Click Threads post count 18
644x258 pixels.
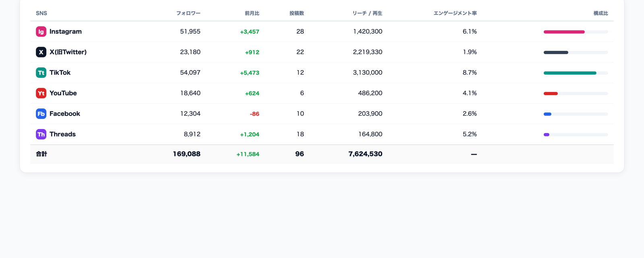coord(300,134)
